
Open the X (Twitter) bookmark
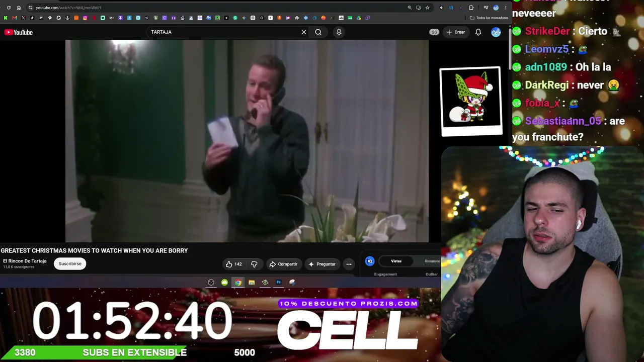pos(23,18)
